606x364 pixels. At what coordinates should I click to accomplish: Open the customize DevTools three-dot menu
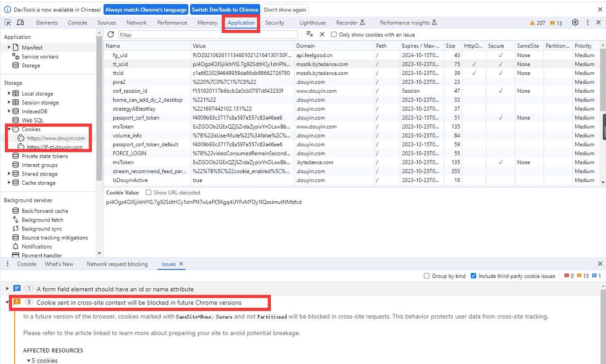[x=587, y=22]
